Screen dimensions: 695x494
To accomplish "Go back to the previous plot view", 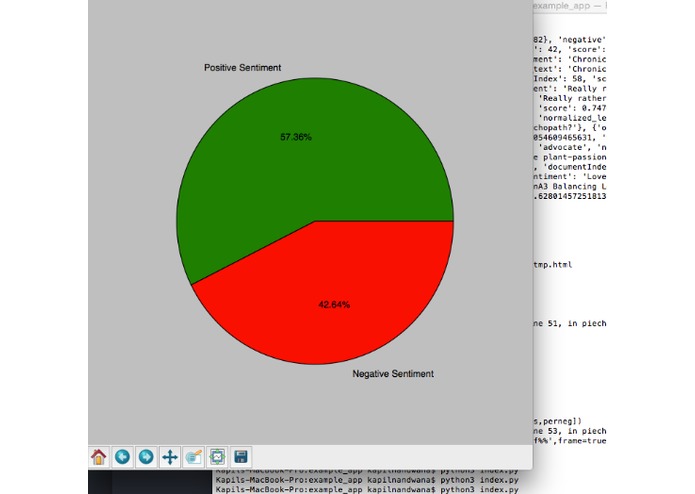I will click(122, 457).
